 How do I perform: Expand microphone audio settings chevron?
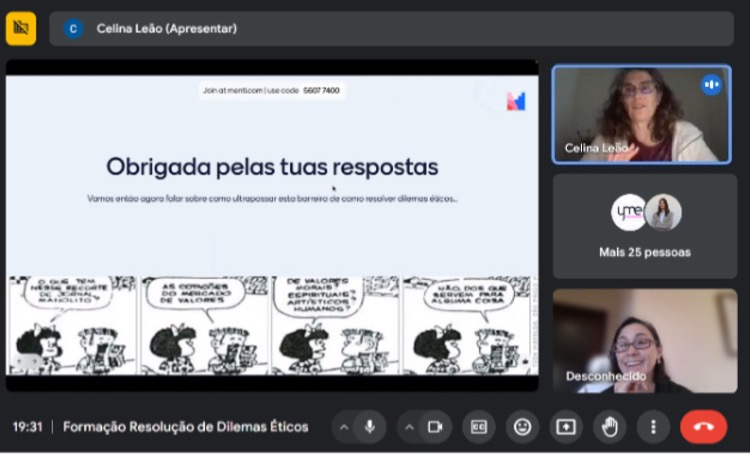pyautogui.click(x=343, y=427)
